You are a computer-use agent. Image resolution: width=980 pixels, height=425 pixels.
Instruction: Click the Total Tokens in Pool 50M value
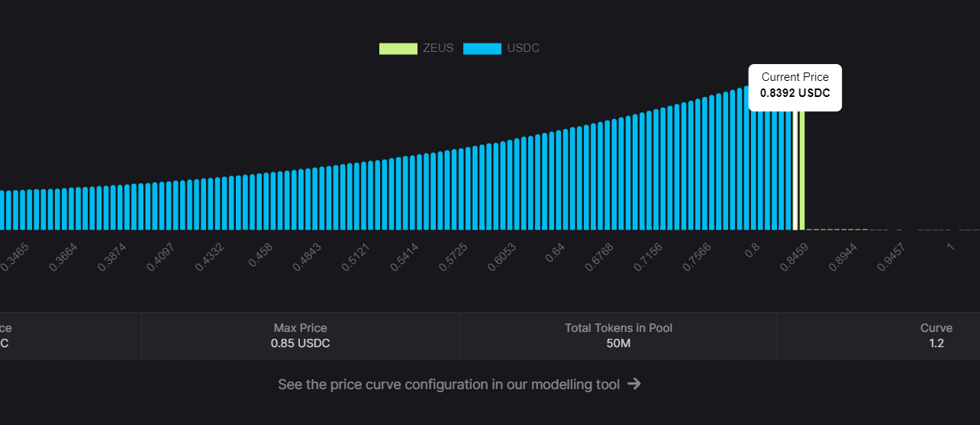[618, 343]
